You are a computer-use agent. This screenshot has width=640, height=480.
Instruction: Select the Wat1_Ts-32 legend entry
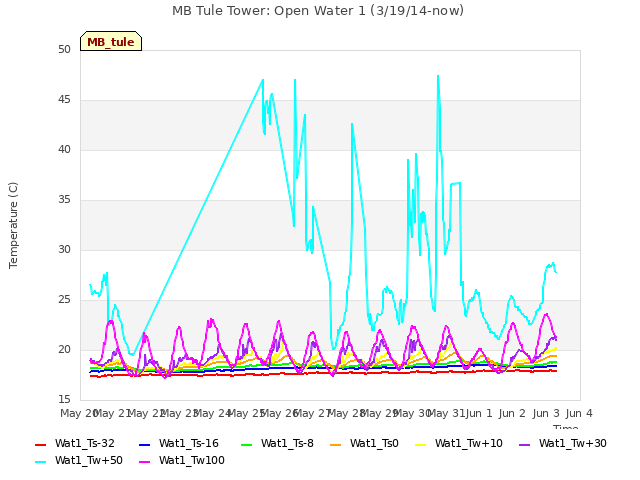[75, 444]
